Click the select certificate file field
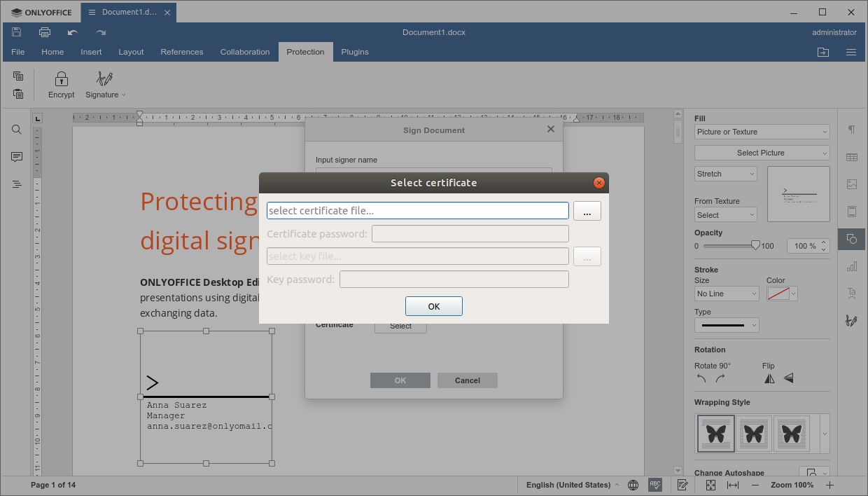The image size is (868, 496). point(418,211)
